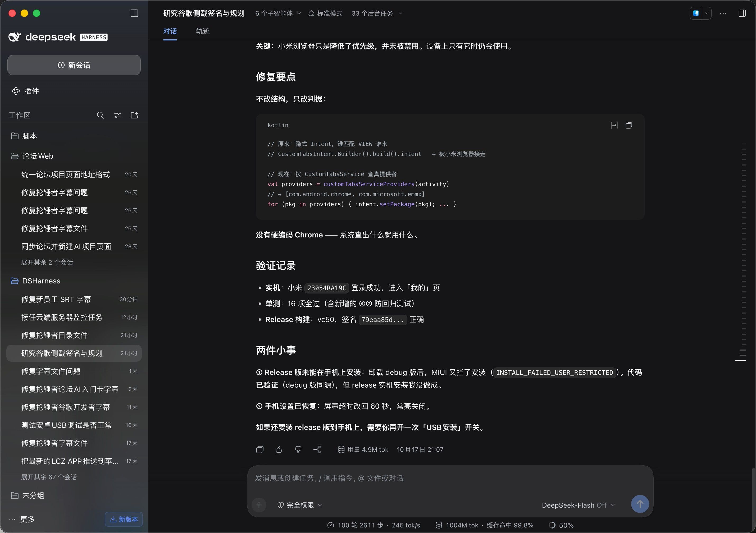Collapse the DSHarness folder

click(74, 281)
